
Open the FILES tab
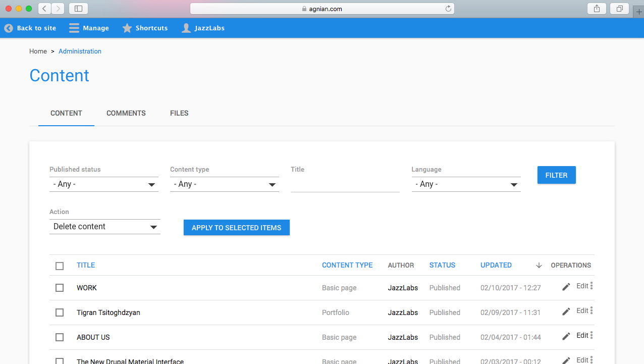coord(179,113)
